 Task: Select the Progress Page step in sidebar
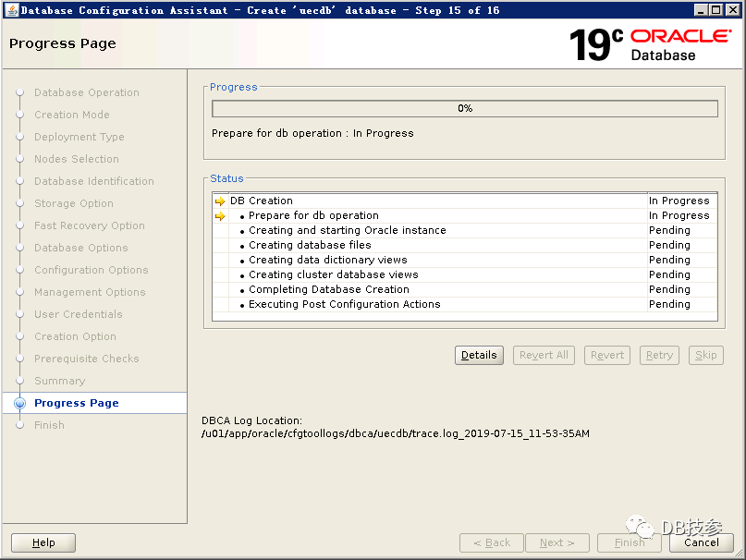76,403
